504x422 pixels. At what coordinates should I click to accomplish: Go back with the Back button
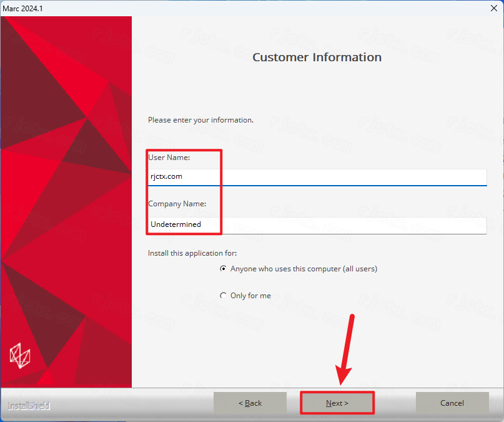tap(250, 403)
